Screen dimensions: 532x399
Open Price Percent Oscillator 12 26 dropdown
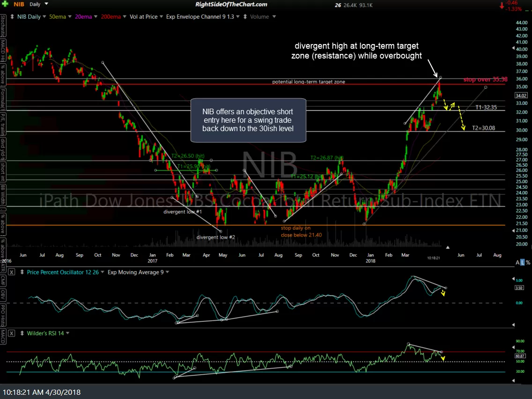103,272
